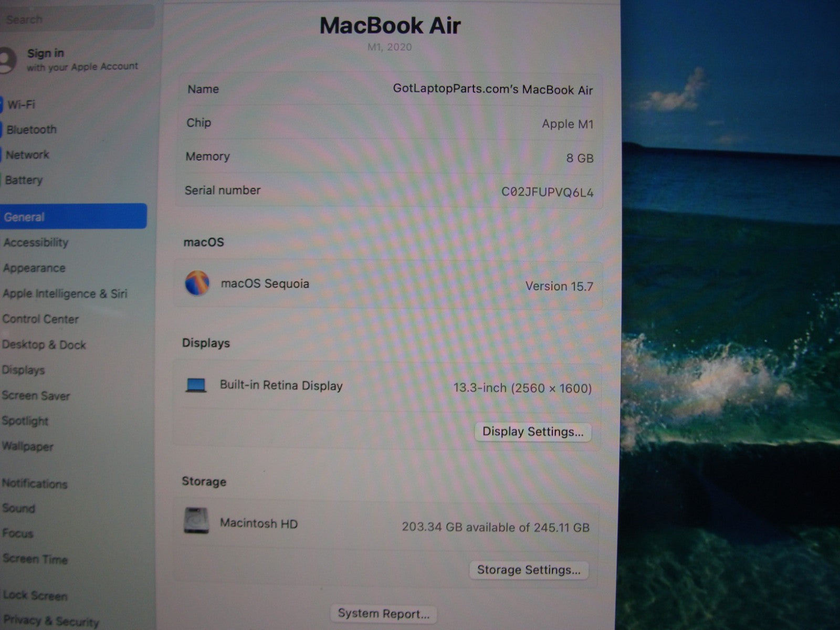Sign in with your Apple Account

point(81,59)
